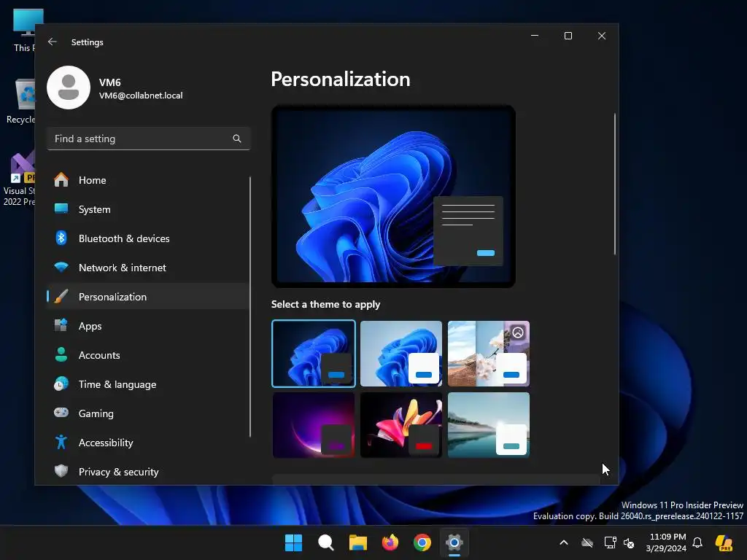Apply the Windows spotlight landscape theme
Image resolution: width=747 pixels, height=560 pixels.
tap(489, 354)
